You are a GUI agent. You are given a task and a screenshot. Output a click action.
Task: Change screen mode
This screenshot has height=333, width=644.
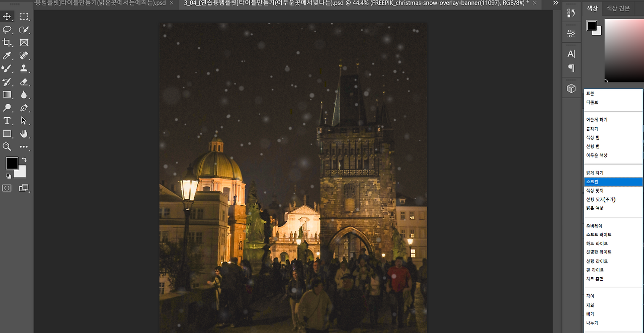pyautogui.click(x=24, y=188)
